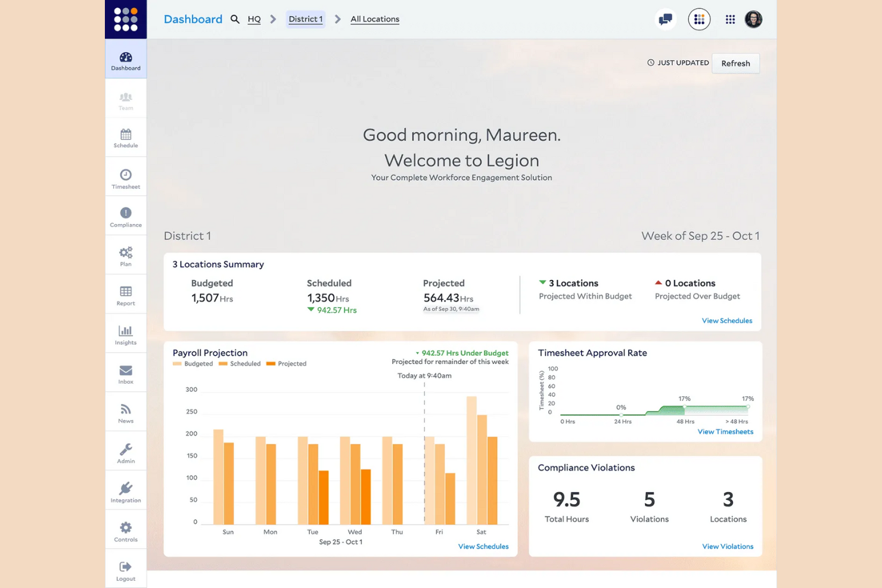
Task: Click the Legion dotted logo icon
Action: pyautogui.click(x=126, y=19)
